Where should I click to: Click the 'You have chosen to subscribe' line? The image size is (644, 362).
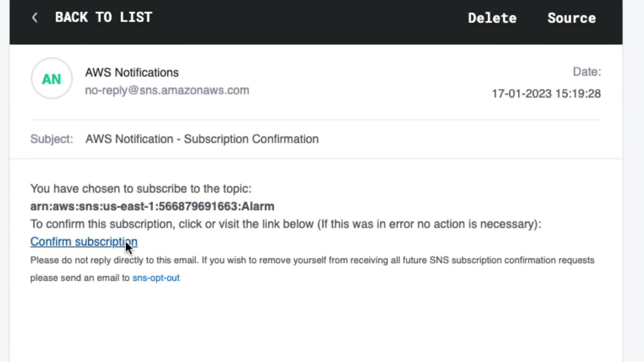click(141, 189)
